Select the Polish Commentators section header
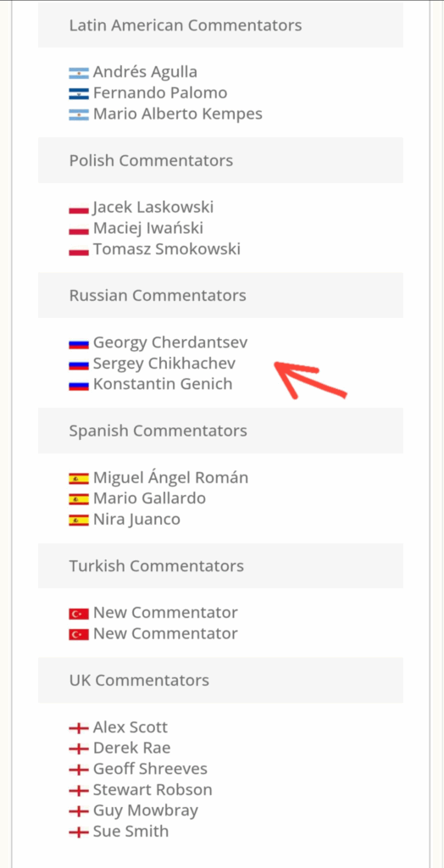This screenshot has height=868, width=444. point(220,160)
